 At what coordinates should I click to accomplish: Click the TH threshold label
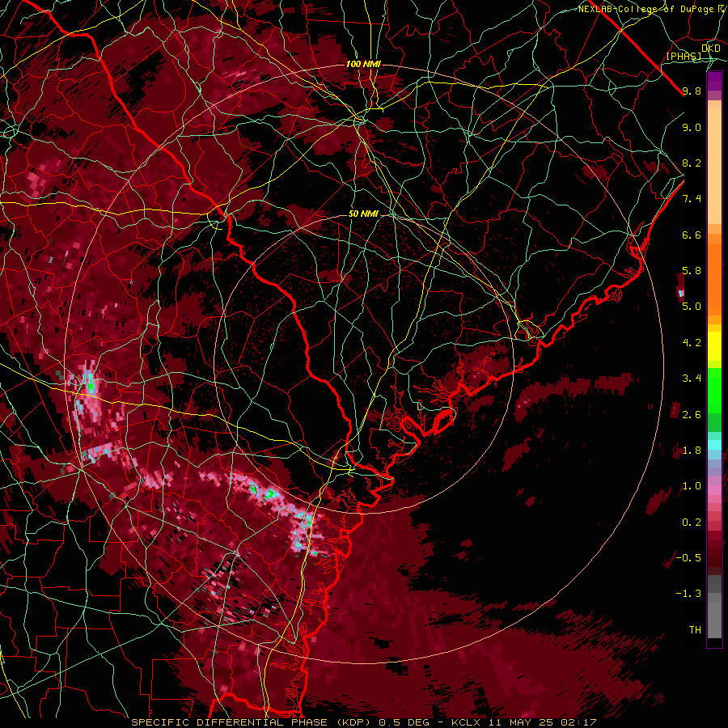pos(695,630)
